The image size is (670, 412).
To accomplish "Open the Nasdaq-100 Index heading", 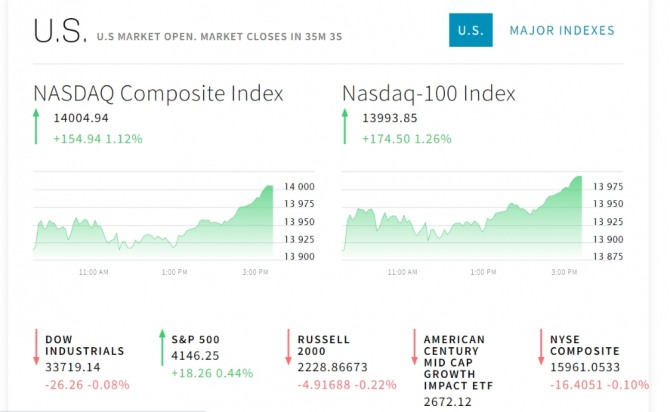I will (x=429, y=94).
